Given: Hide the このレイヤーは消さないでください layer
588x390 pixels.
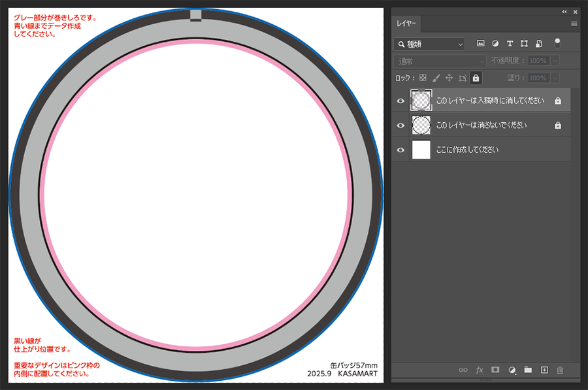Looking at the screenshot, I should [x=400, y=125].
